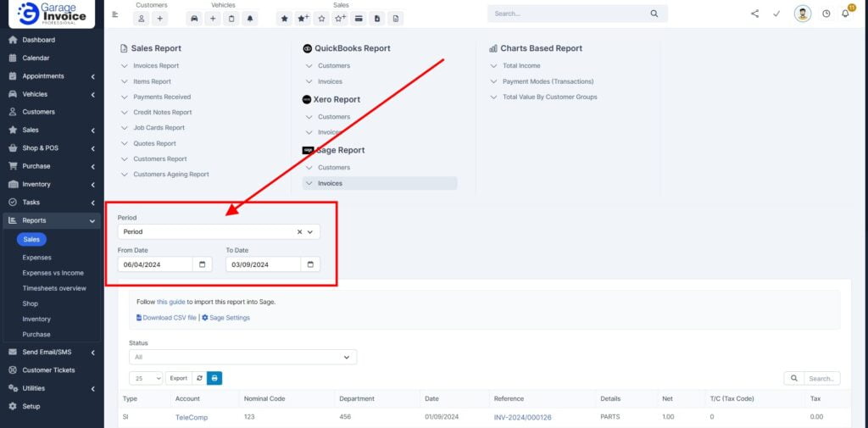
Task: Expand Appointments in the sidebar
Action: tap(52, 76)
